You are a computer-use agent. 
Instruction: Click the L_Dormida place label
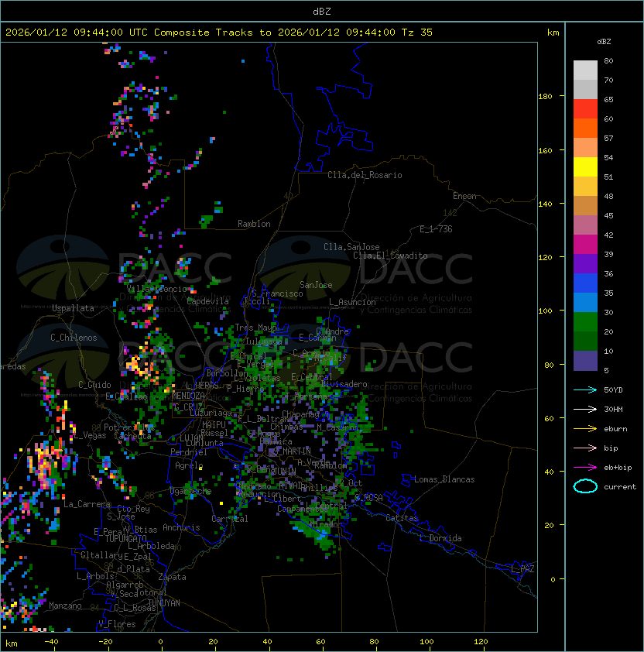tap(440, 538)
